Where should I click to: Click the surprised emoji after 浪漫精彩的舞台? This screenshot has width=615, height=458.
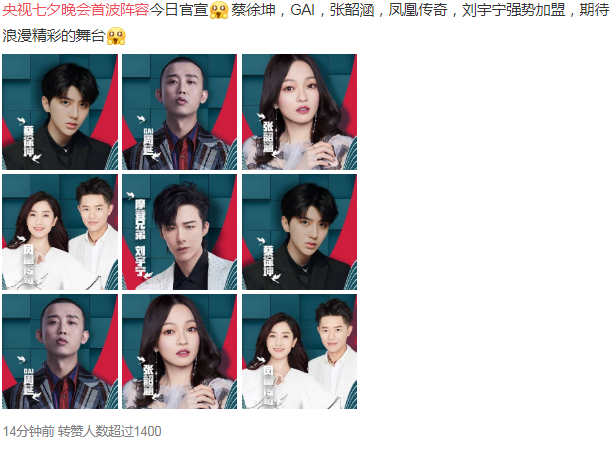(116, 36)
